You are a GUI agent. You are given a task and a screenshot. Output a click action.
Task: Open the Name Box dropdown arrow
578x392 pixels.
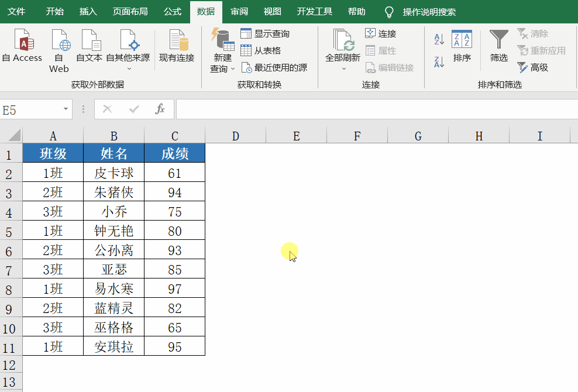pos(66,109)
